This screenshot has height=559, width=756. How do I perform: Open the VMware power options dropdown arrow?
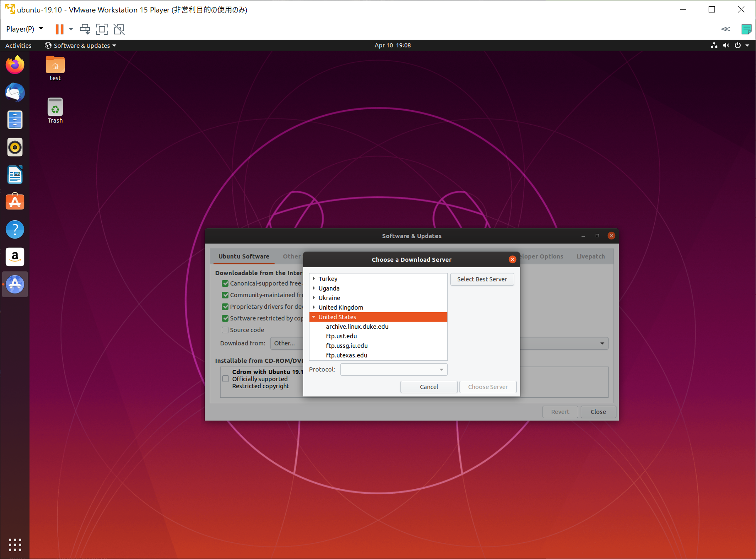pos(71,29)
